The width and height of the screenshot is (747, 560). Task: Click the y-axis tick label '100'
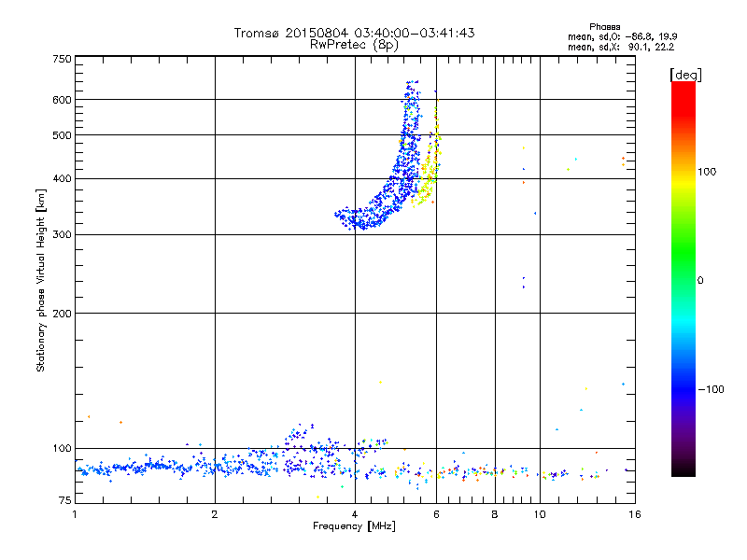pyautogui.click(x=62, y=449)
